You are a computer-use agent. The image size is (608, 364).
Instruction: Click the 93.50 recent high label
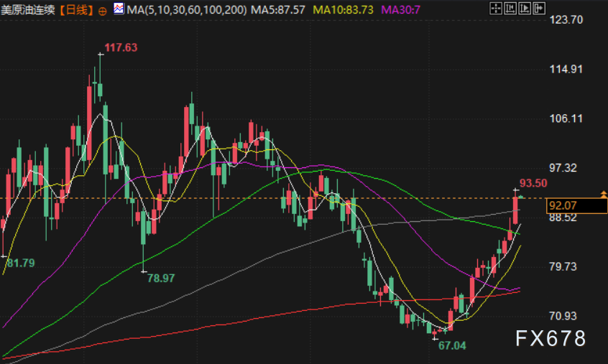click(533, 183)
